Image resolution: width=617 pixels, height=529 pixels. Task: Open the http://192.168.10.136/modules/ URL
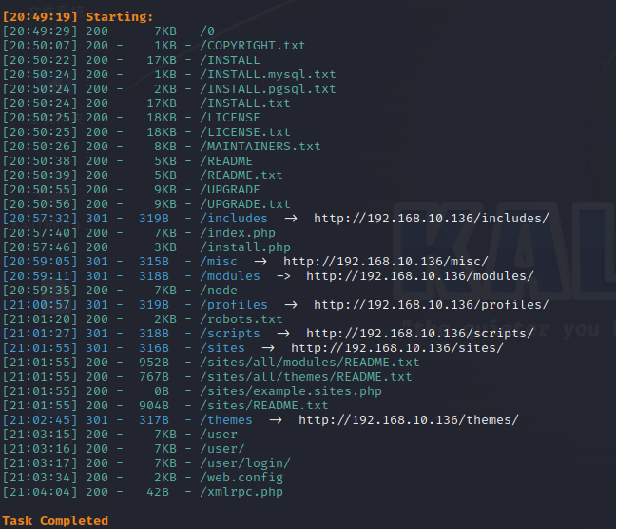coord(420,276)
